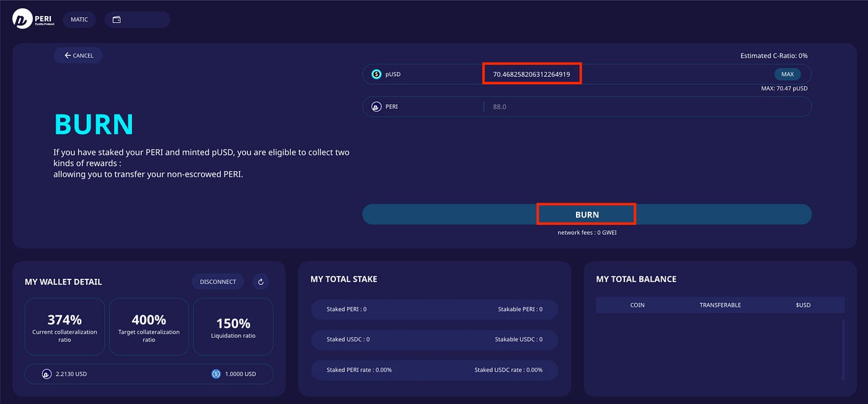Click the Staked USDC : 0 text
The width and height of the screenshot is (868, 404).
(x=348, y=340)
